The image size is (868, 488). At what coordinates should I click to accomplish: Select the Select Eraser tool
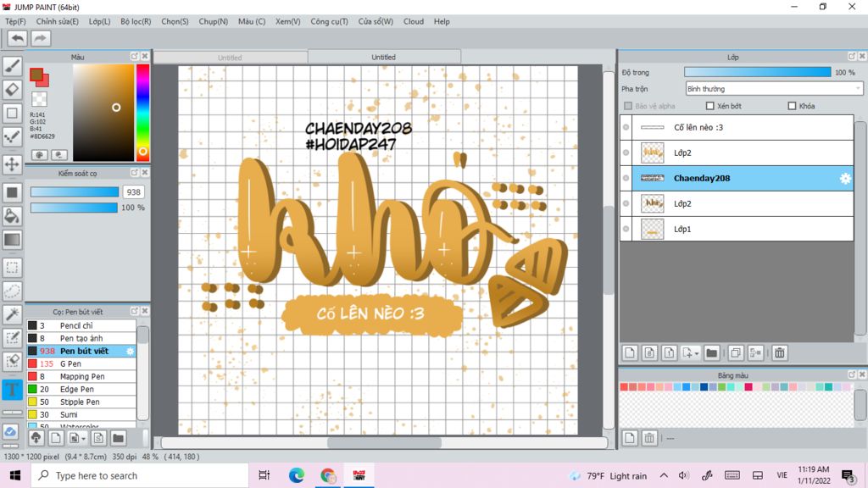(12, 361)
